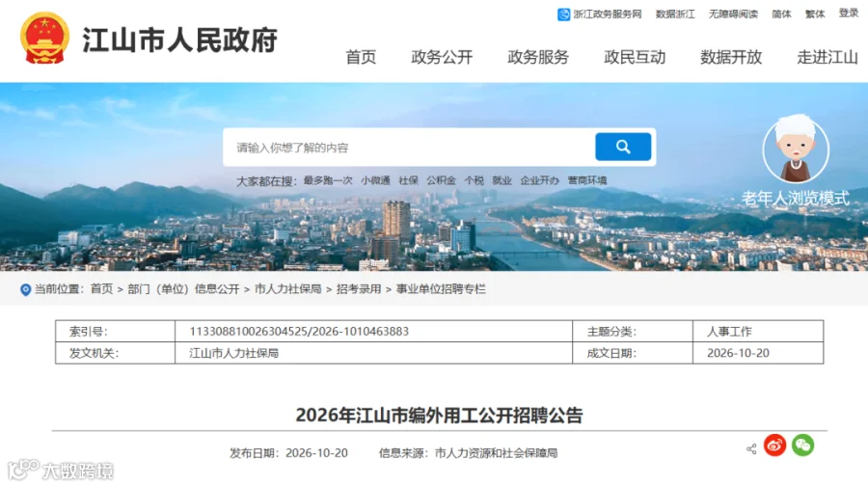Image resolution: width=868 pixels, height=487 pixels.
Task: Click 部门(单位)信息公开 in the breadcrumb
Action: (183, 289)
